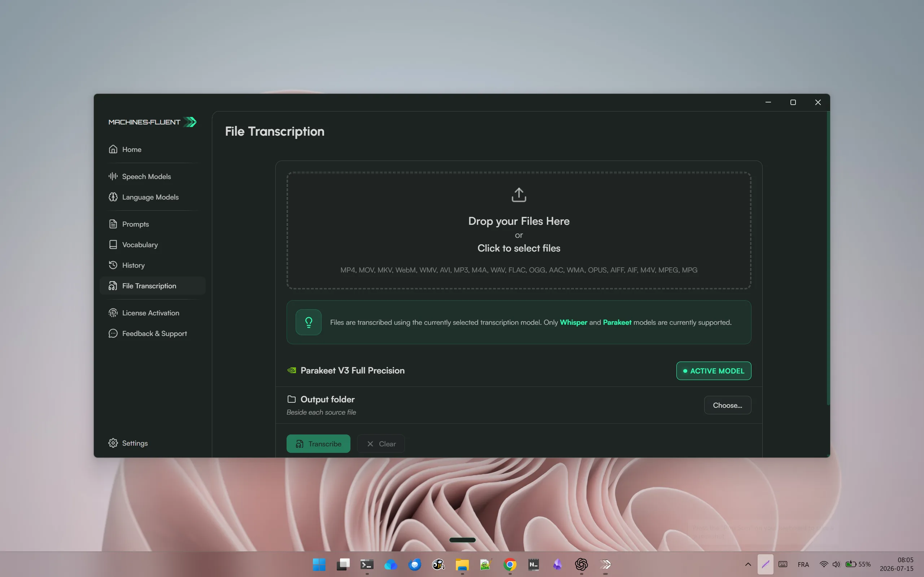Image resolution: width=924 pixels, height=577 pixels.
Task: Start transcription with the Transcribe button
Action: pyautogui.click(x=318, y=444)
